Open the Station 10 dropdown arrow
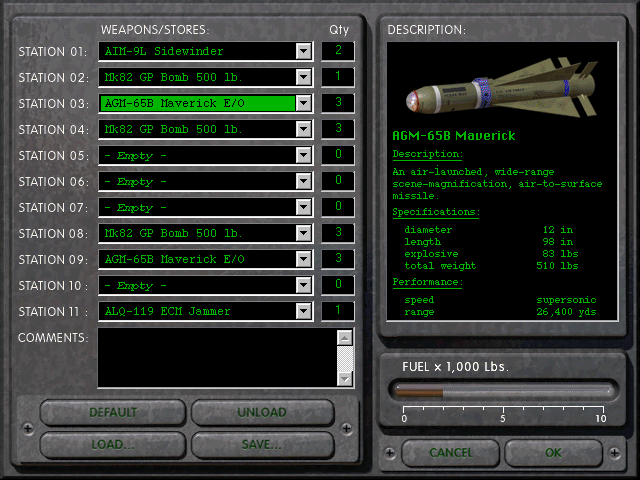 pyautogui.click(x=304, y=285)
